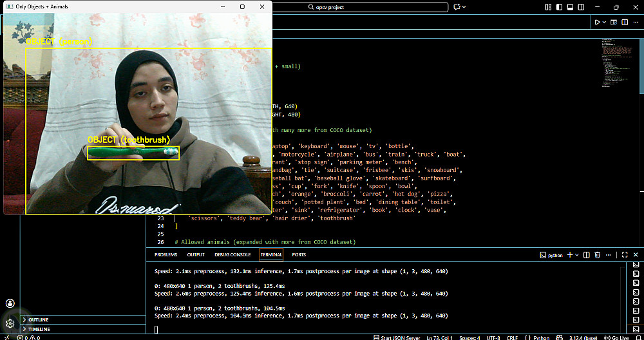Image resolution: width=644 pixels, height=340 pixels.
Task: Select the Python language mode indicator
Action: (538, 337)
